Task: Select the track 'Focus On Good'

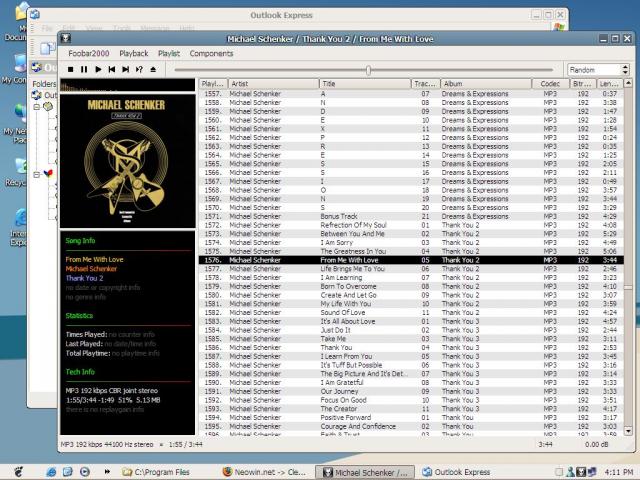Action: coord(411,400)
